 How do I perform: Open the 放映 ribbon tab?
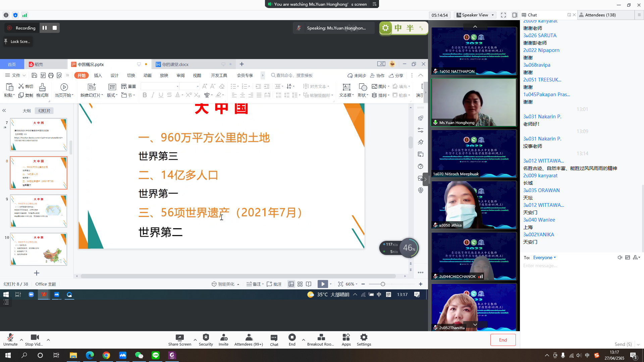point(164,75)
